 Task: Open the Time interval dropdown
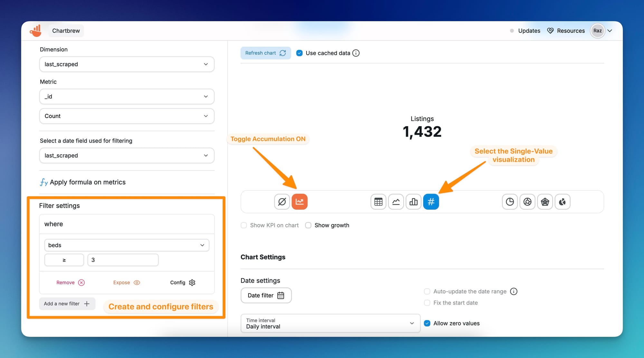click(x=330, y=323)
